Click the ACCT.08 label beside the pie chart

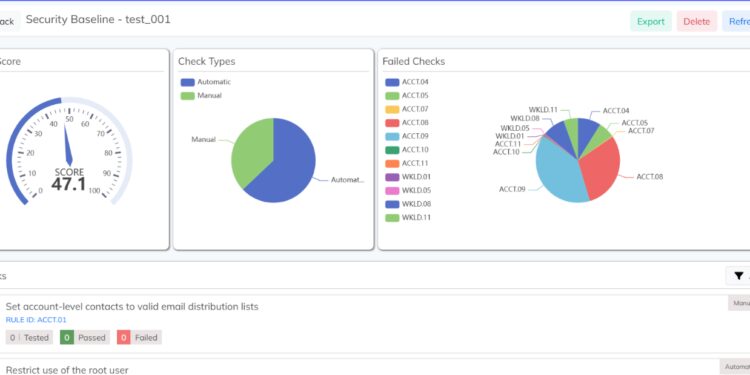[650, 176]
